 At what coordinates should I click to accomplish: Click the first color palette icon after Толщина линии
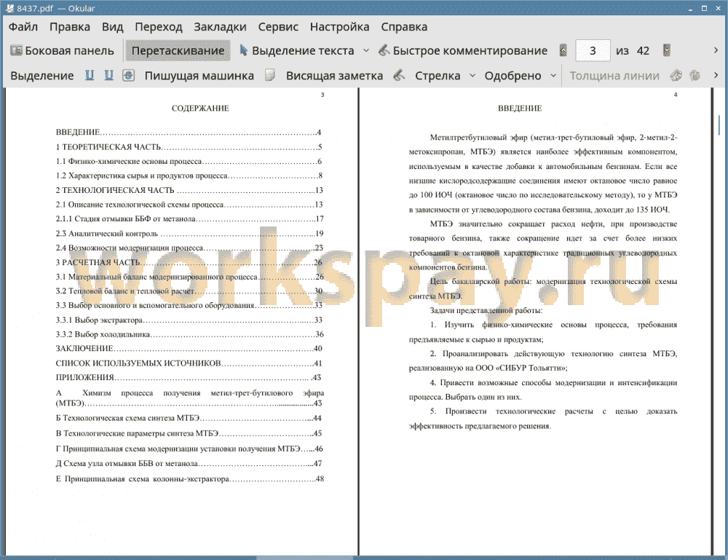(676, 75)
